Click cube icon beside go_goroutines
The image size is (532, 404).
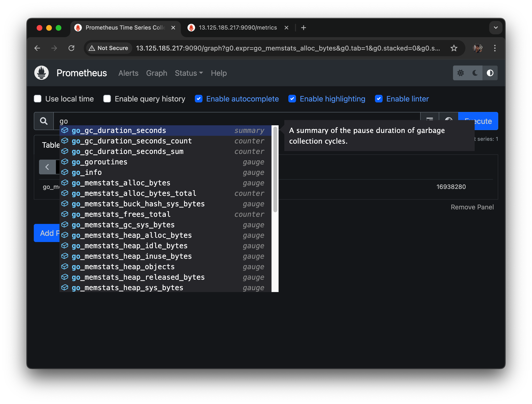coord(65,162)
